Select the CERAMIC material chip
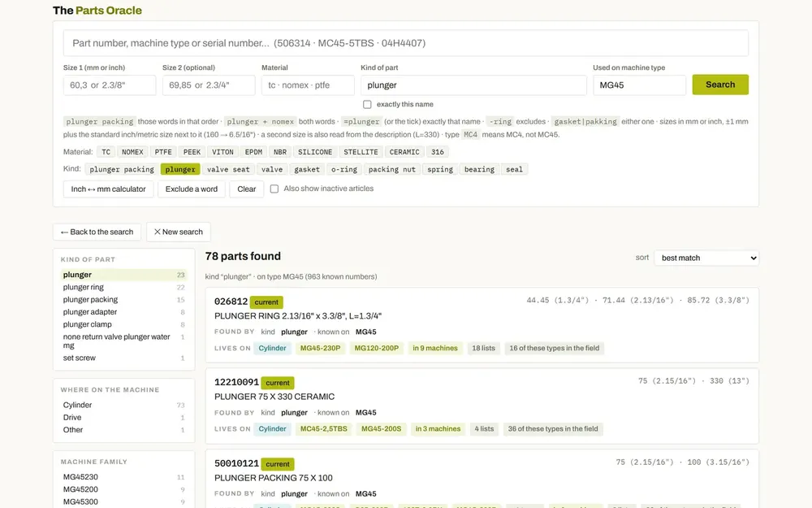The image size is (812, 508). pos(404,152)
